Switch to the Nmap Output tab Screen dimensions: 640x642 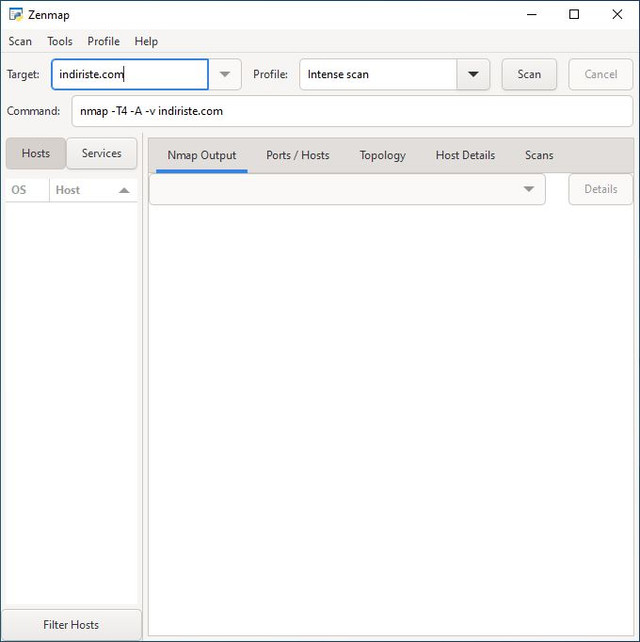tap(202, 156)
